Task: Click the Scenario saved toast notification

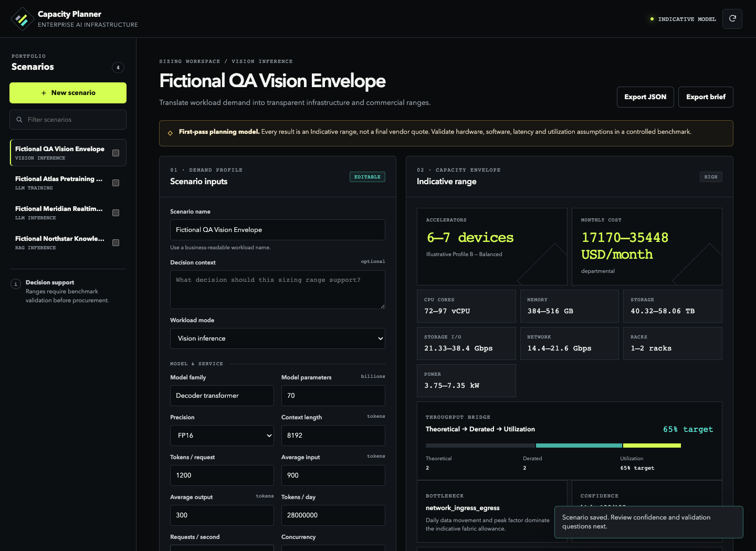Action: [649, 522]
